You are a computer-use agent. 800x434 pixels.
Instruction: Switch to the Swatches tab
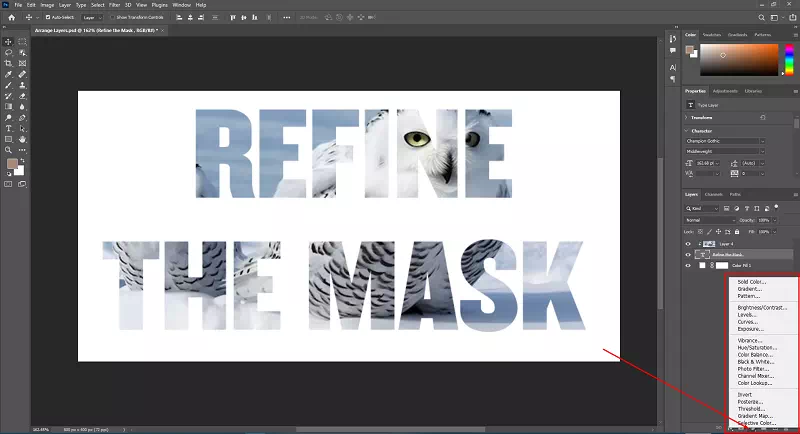click(x=712, y=35)
